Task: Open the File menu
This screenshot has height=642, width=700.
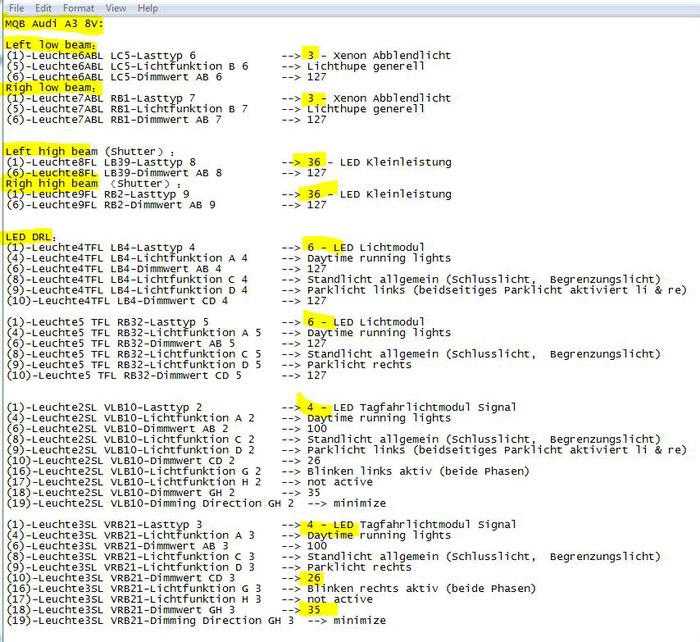Action: pyautogui.click(x=16, y=8)
